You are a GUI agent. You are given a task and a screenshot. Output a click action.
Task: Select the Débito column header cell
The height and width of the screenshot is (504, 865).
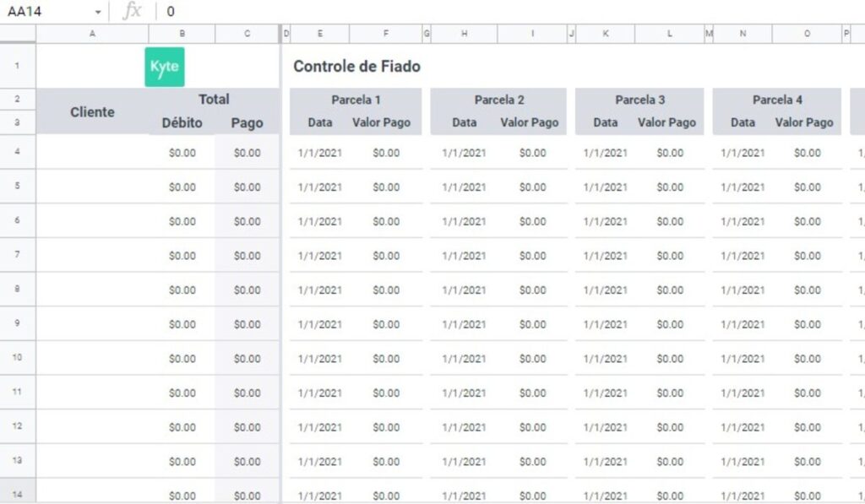(182, 122)
